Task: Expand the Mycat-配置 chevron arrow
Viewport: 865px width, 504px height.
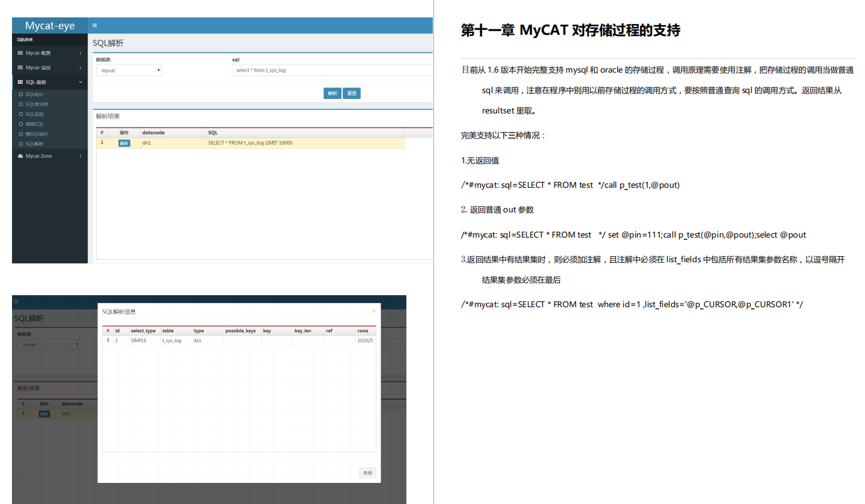Action: (80, 53)
